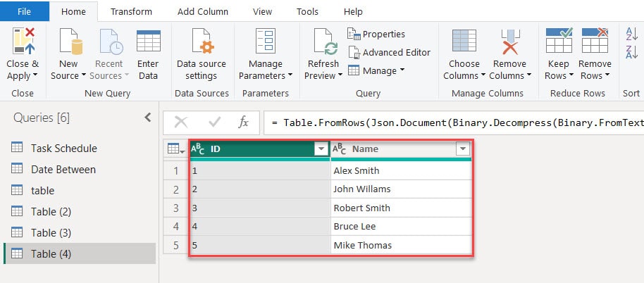Viewport: 644px width, 283px height.
Task: Collapse the Queries pane
Action: [x=148, y=118]
